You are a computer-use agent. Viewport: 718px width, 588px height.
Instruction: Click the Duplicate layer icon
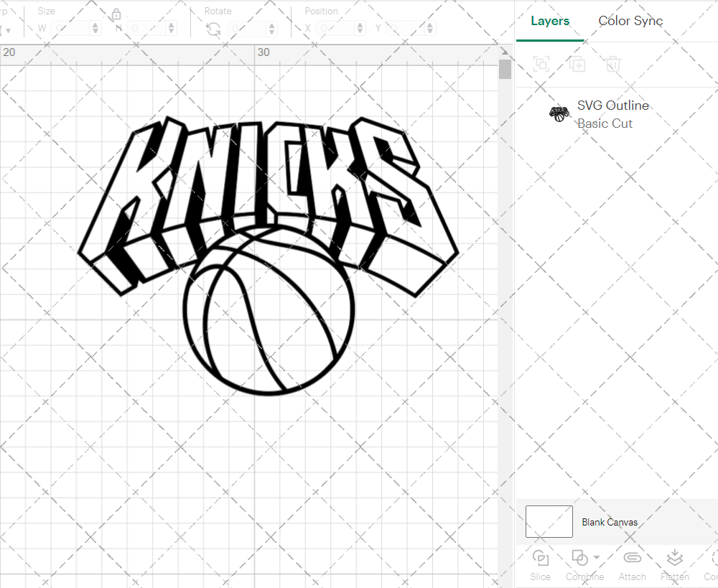[x=577, y=64]
